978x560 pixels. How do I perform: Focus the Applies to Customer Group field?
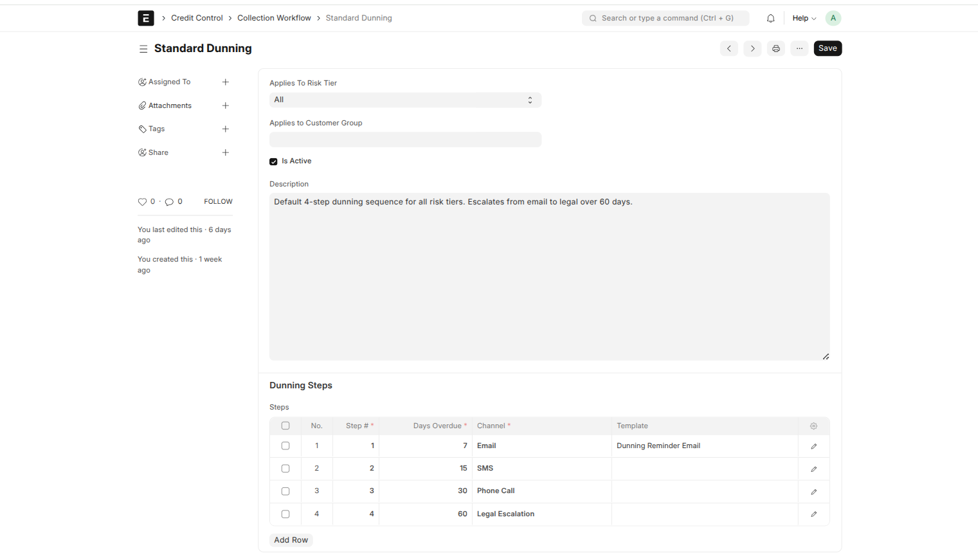(405, 140)
